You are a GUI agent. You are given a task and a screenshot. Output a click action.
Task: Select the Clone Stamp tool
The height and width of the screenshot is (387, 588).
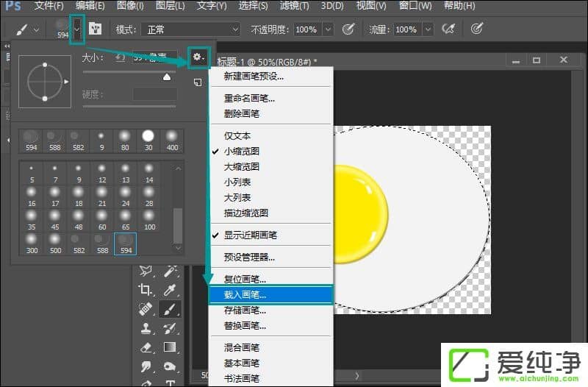(146, 328)
